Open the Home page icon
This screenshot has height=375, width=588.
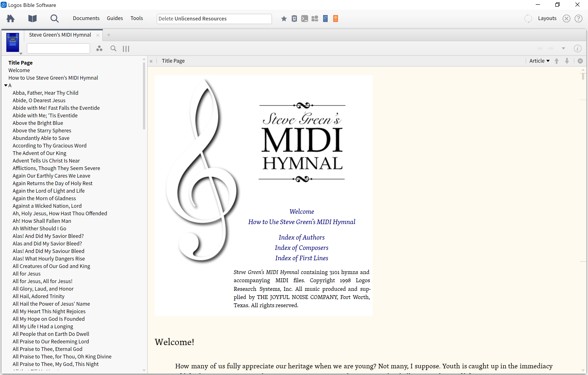coord(11,19)
